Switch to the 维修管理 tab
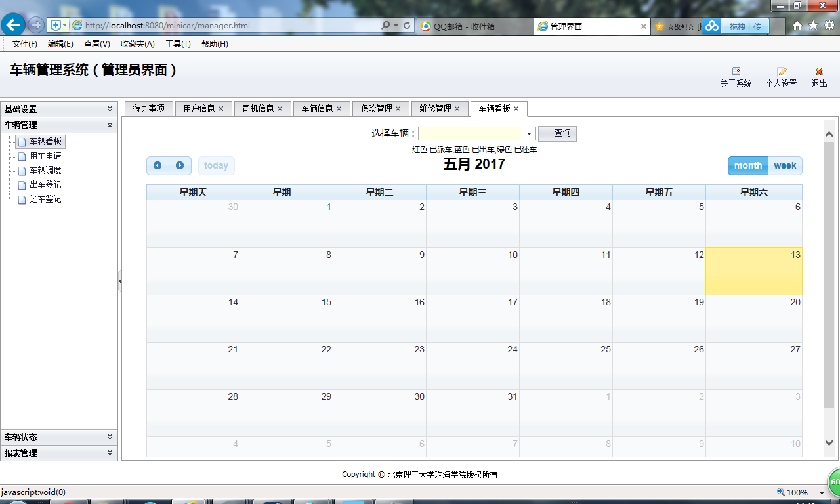The width and height of the screenshot is (840, 504). pos(435,108)
